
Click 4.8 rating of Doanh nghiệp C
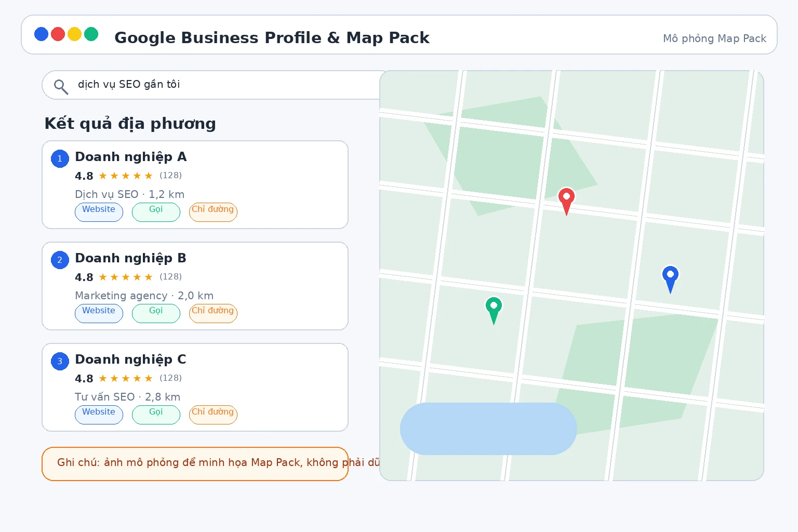click(84, 379)
